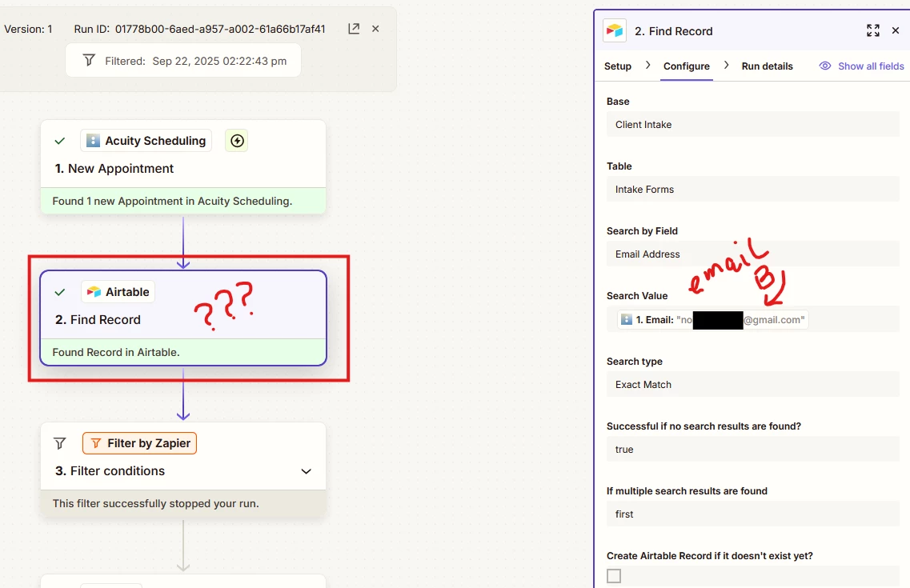Close the Find Record panel
Screen dimensions: 910x588
(x=896, y=30)
